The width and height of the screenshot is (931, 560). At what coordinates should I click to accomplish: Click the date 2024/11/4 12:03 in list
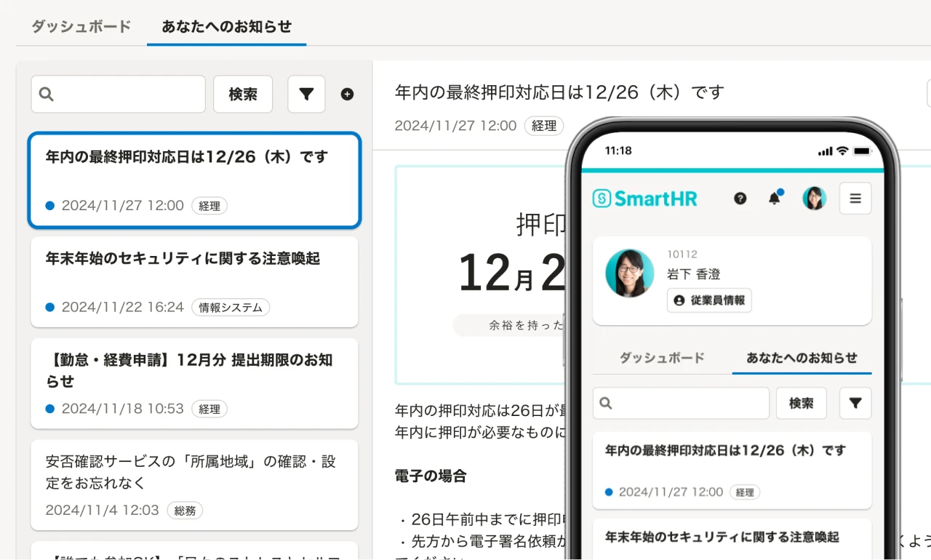point(102,511)
